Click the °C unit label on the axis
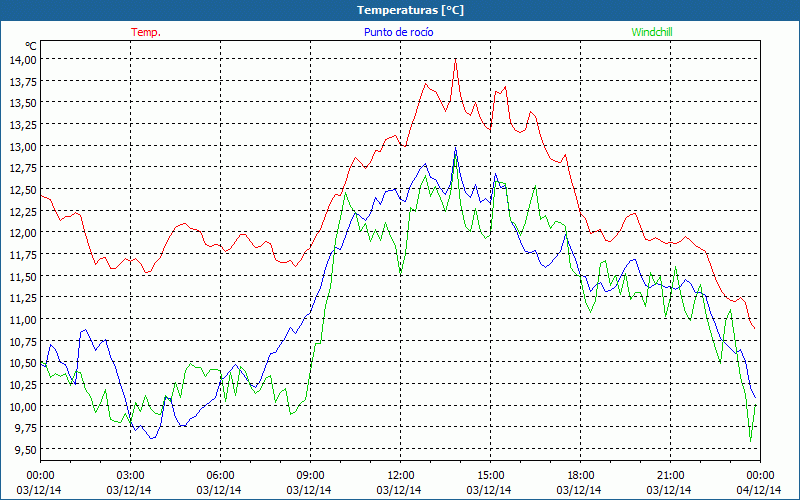This screenshot has height=500, width=800. [x=31, y=46]
